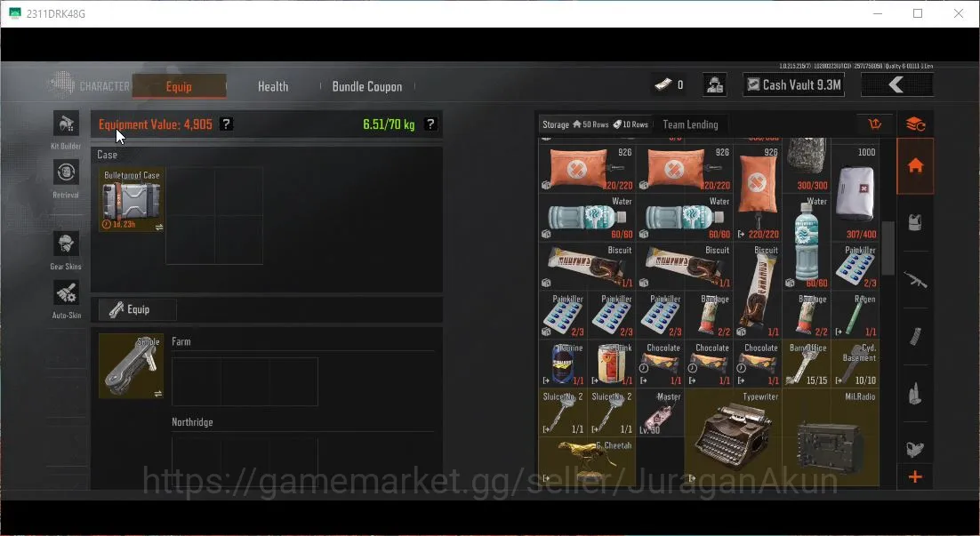Viewport: 980px width, 536px height.
Task: Select the Typewriter item
Action: 733,437
